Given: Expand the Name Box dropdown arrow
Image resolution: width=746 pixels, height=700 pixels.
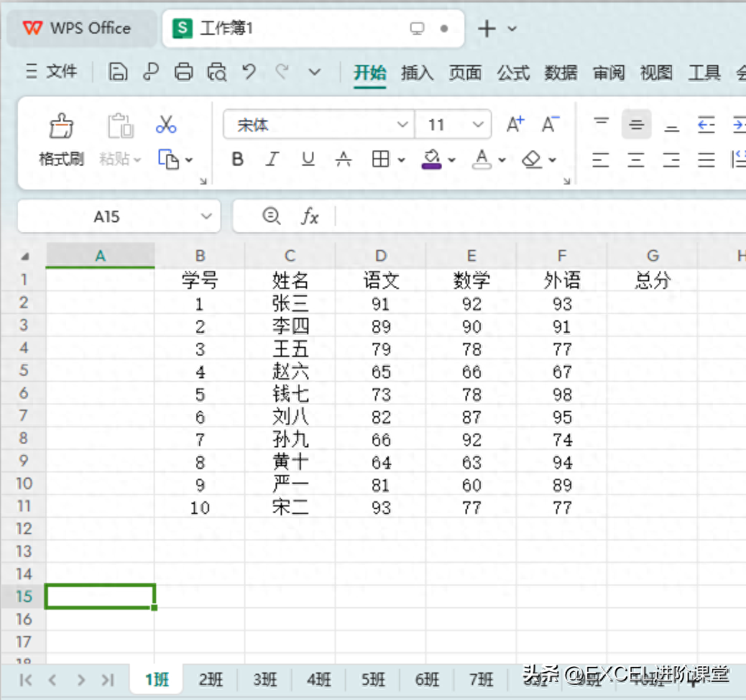Looking at the screenshot, I should pos(206,216).
